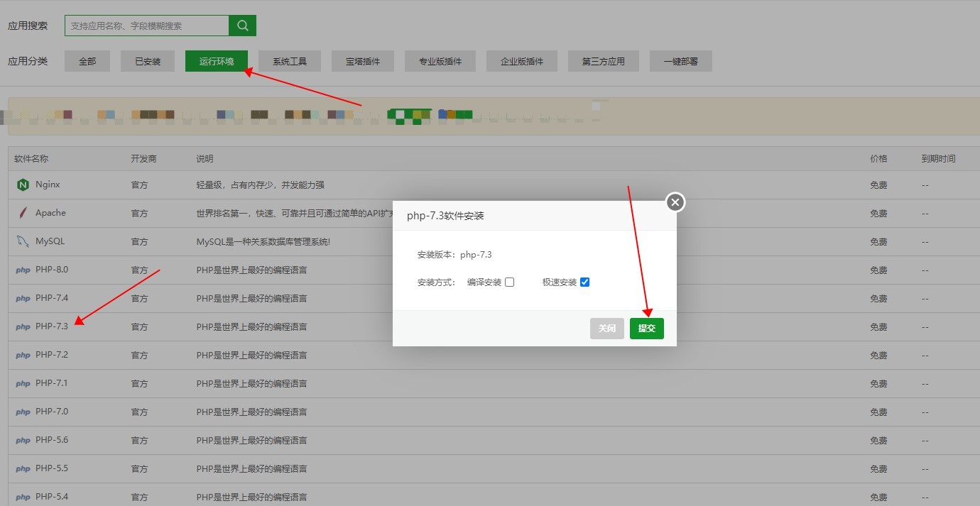Screen dimensions: 980x506
Task: Click the PHP-7.1 software name
Action: (x=52, y=383)
